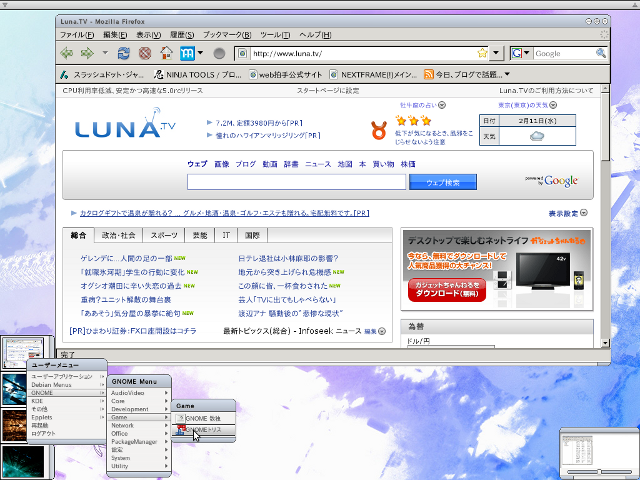Open the ファイル(F) menu
640x480 pixels.
[x=77, y=35]
